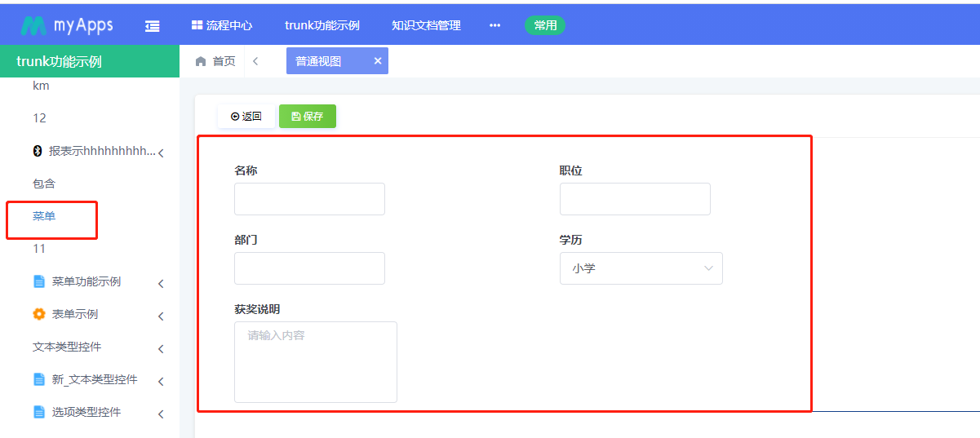
Task: Open the ••• more menu icon
Action: click(494, 25)
